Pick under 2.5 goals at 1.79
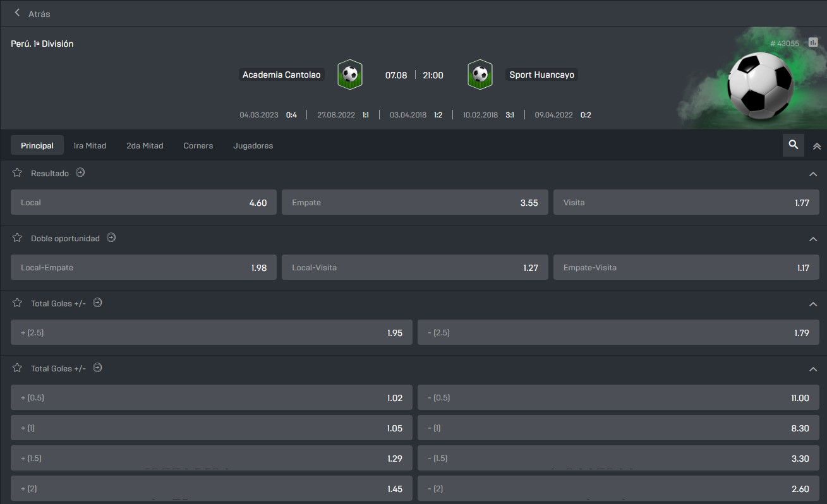This screenshot has height=504, width=827. (619, 332)
